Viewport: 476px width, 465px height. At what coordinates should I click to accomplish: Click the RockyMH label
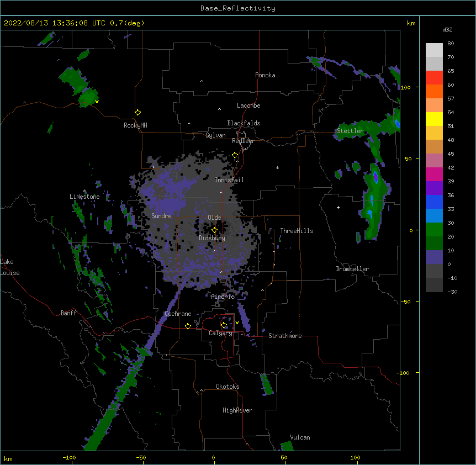click(135, 125)
